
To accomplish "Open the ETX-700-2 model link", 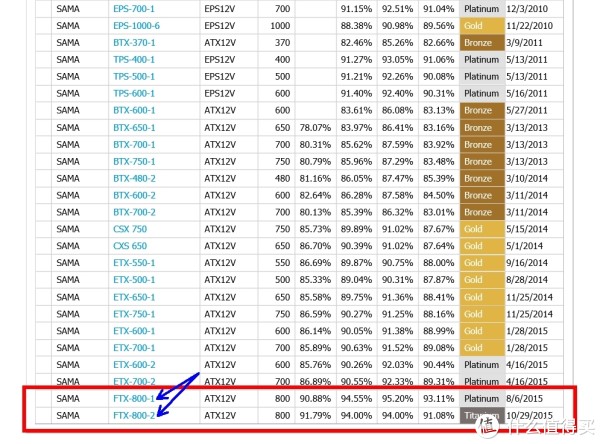I will 134,382.
